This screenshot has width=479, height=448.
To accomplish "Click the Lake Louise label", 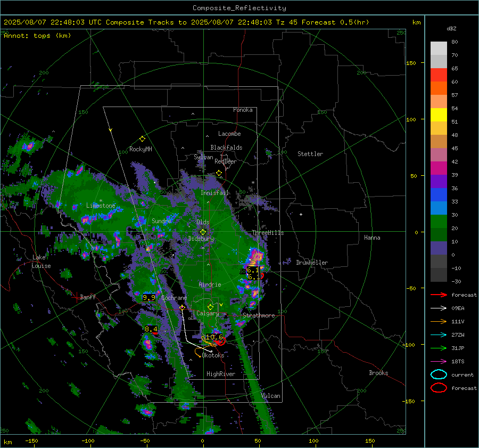I will tap(41, 262).
